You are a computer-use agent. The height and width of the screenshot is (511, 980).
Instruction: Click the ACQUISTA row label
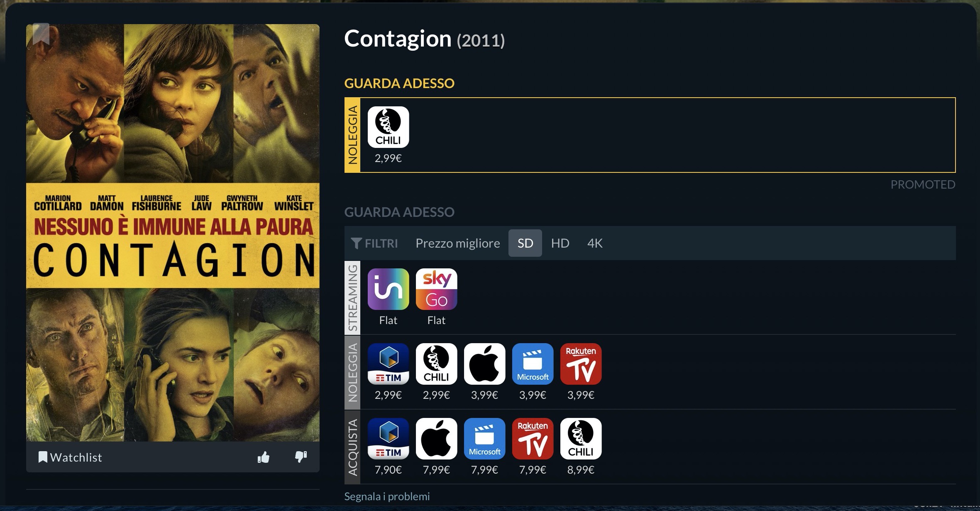coord(352,447)
